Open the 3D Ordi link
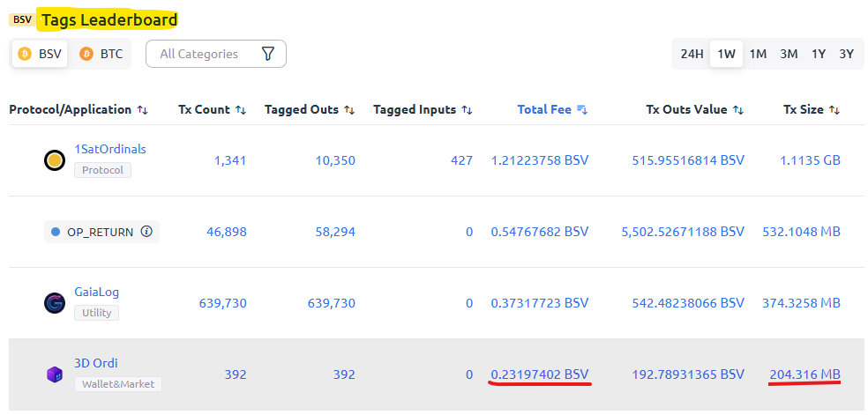The width and height of the screenshot is (868, 415). tap(96, 363)
